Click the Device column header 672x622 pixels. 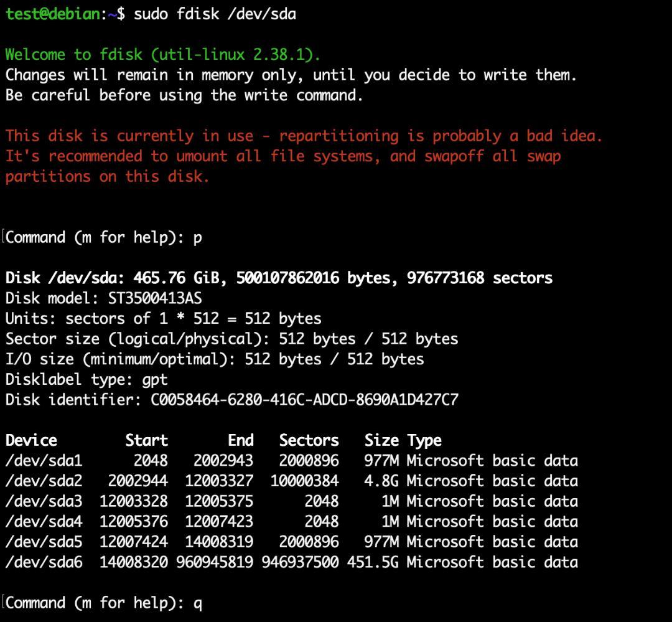pos(30,440)
